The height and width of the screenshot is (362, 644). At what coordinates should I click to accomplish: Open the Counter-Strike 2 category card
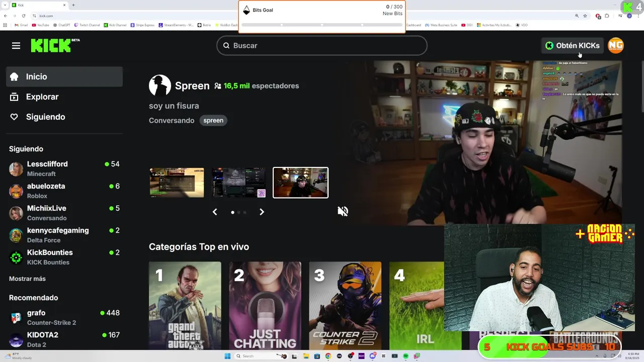tap(345, 306)
